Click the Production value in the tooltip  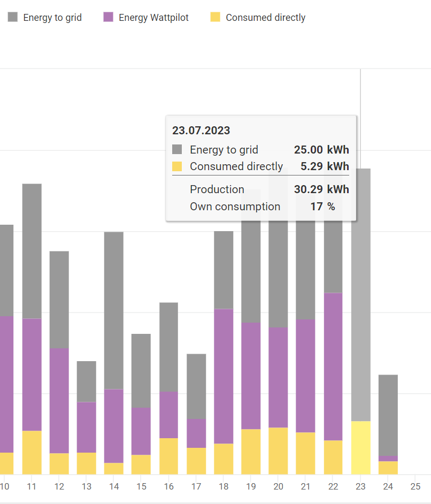point(321,189)
